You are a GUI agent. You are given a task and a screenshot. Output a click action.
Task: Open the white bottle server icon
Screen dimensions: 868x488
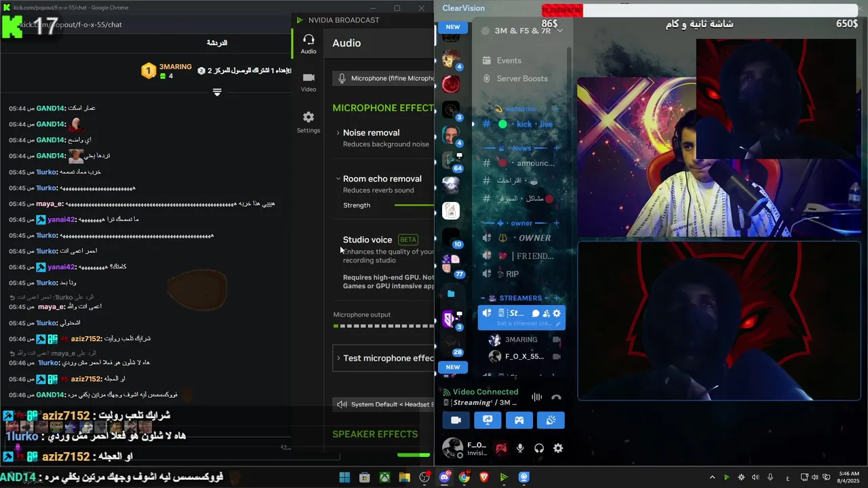click(451, 210)
